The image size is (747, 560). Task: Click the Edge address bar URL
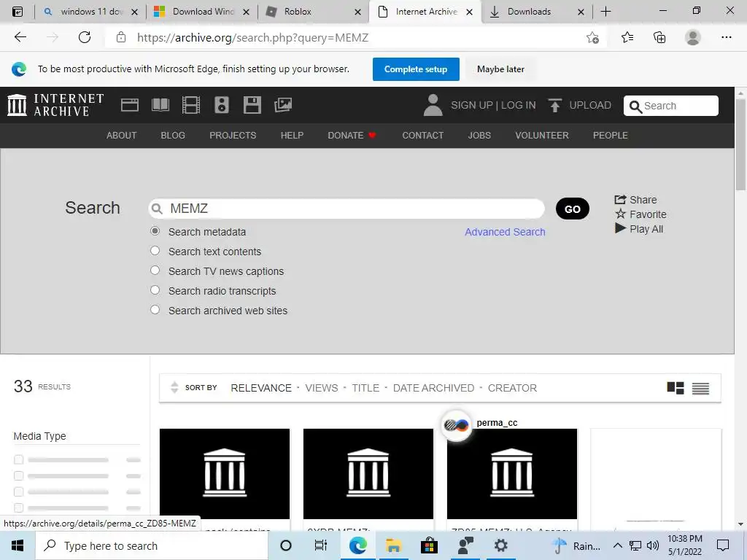(252, 38)
